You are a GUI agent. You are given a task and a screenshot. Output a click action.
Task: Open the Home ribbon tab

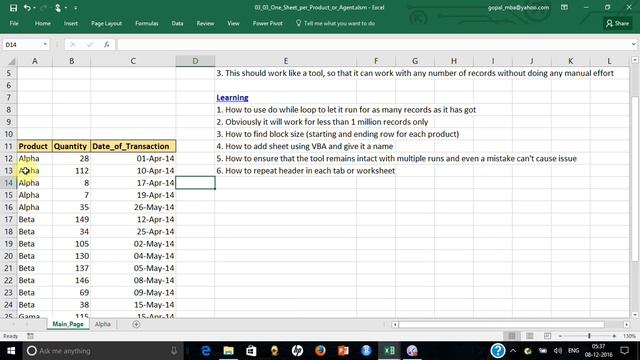pos(42,23)
